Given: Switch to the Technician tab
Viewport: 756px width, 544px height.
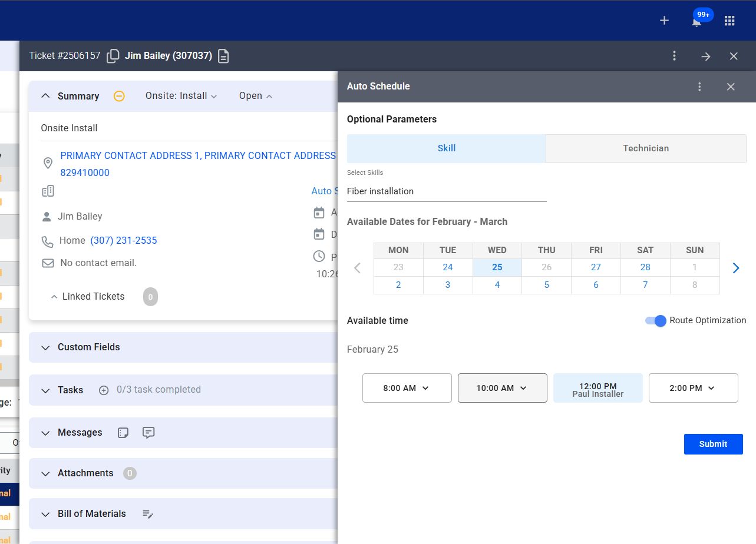Looking at the screenshot, I should 646,148.
